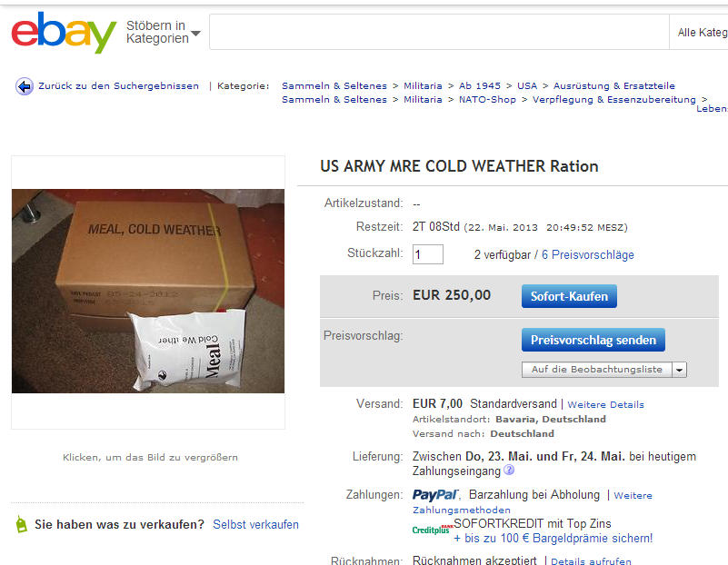Click Preisvorschlag senden button
The height and width of the screenshot is (565, 728).
coord(593,340)
